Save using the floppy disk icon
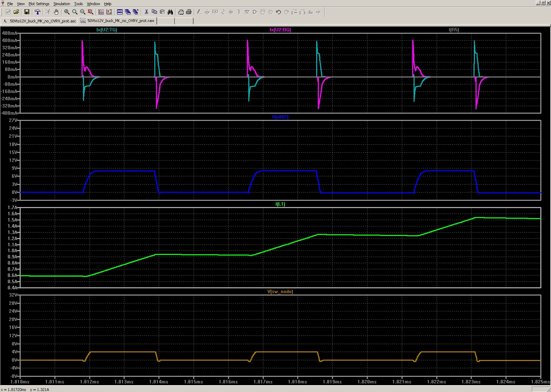This screenshot has height=392, width=551. click(x=27, y=12)
